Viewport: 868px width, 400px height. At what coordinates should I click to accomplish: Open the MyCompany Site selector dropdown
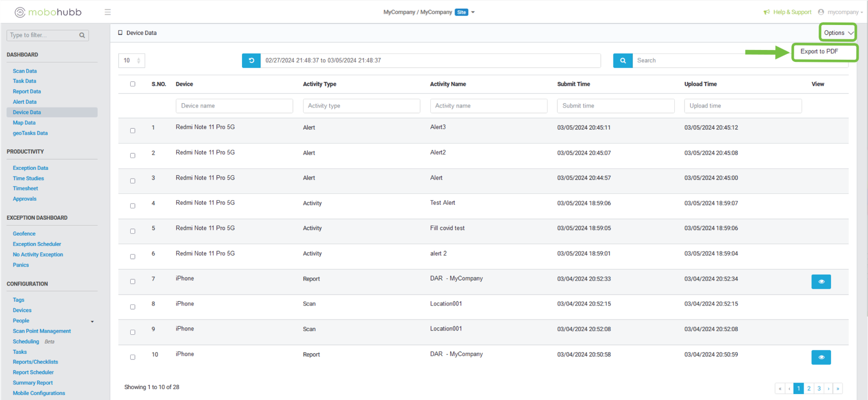pyautogui.click(x=473, y=12)
